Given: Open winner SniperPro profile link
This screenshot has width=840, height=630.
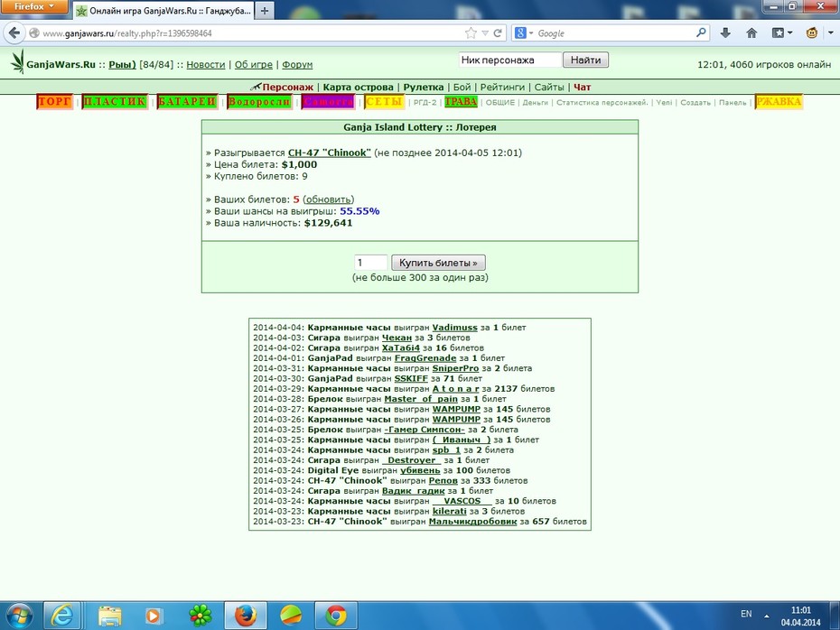Looking at the screenshot, I should [x=455, y=368].
